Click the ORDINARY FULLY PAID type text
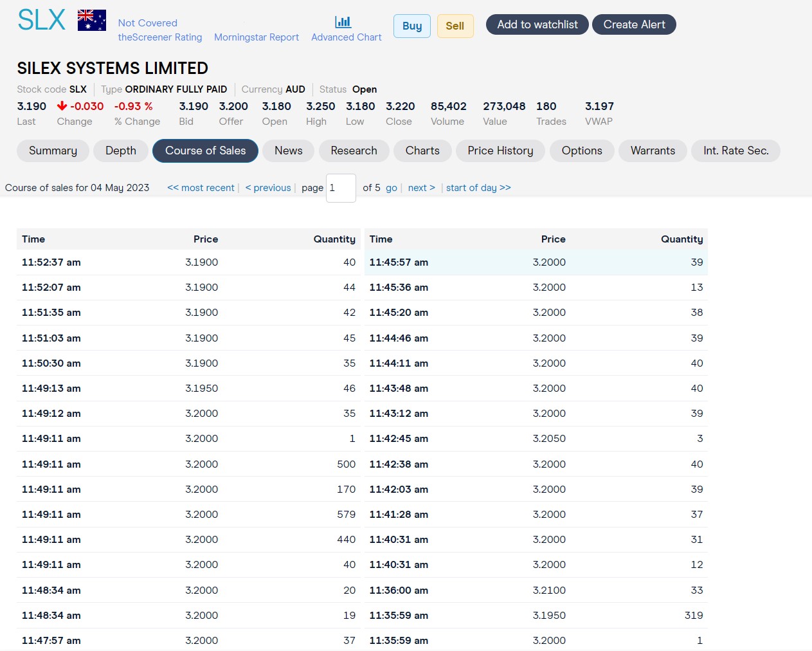Screen dimensions: 812x651 coord(176,89)
